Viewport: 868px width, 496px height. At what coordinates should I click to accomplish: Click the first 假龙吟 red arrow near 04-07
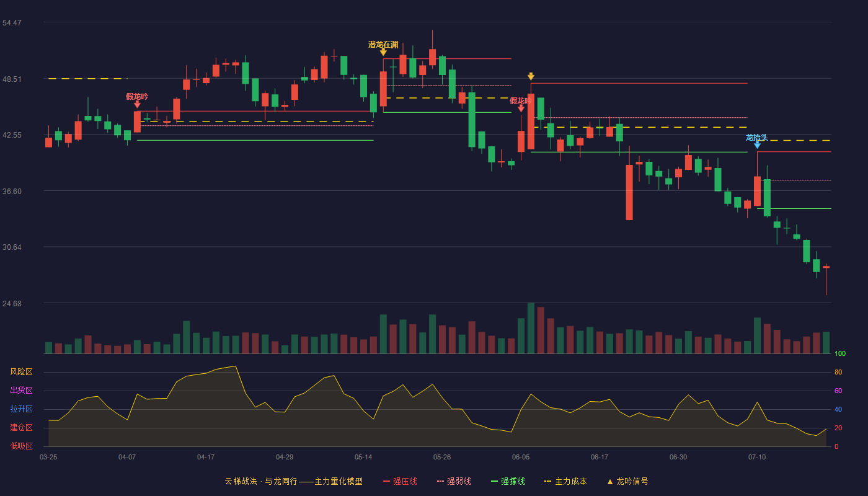point(137,105)
